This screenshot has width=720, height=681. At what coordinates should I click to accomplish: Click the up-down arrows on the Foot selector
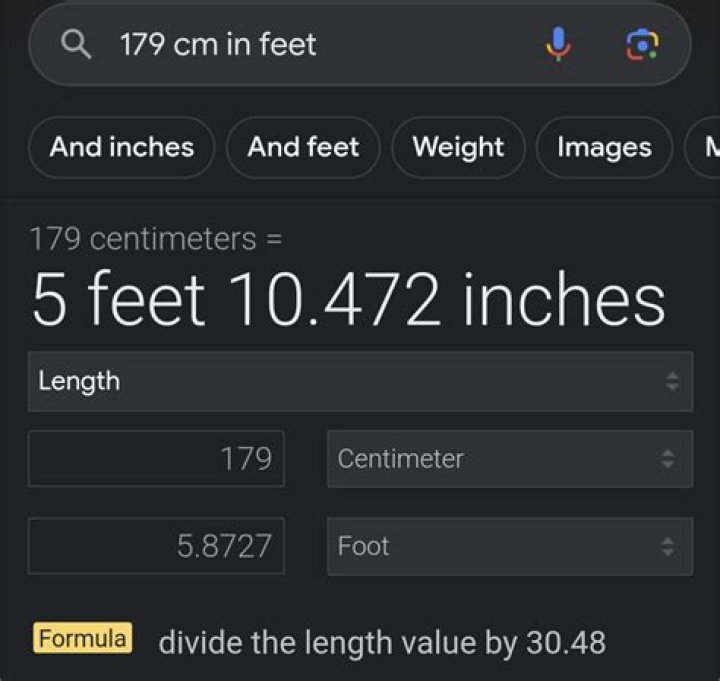pyautogui.click(x=668, y=547)
